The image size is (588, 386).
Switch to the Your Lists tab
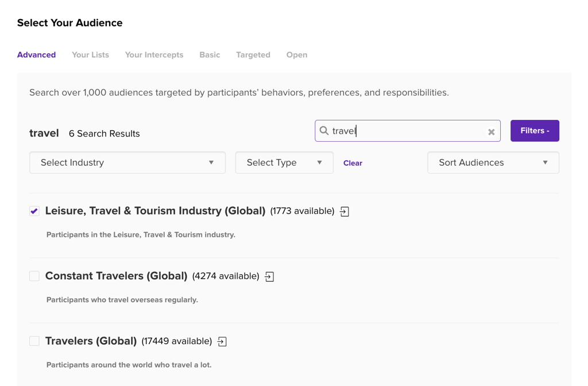coord(90,55)
